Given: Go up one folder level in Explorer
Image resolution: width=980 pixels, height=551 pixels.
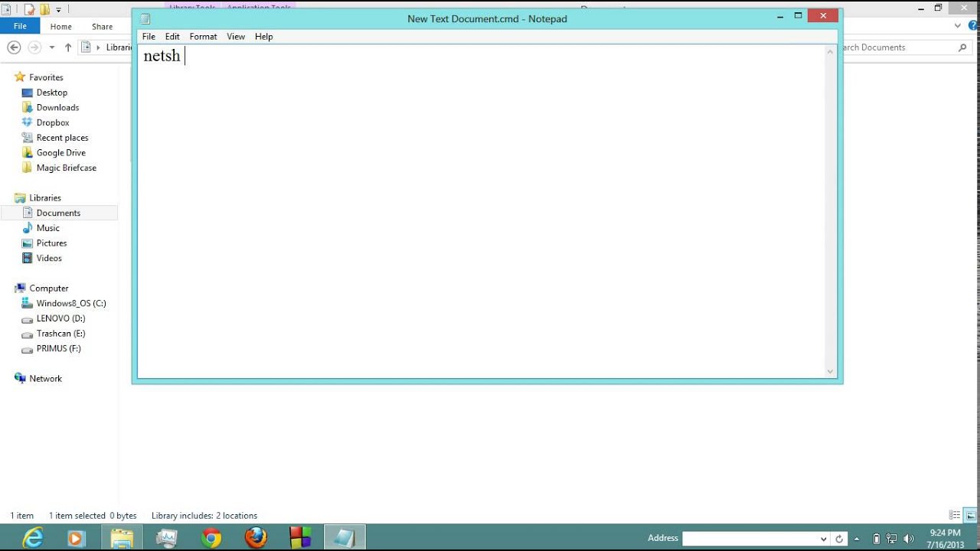Looking at the screenshot, I should 68,47.
